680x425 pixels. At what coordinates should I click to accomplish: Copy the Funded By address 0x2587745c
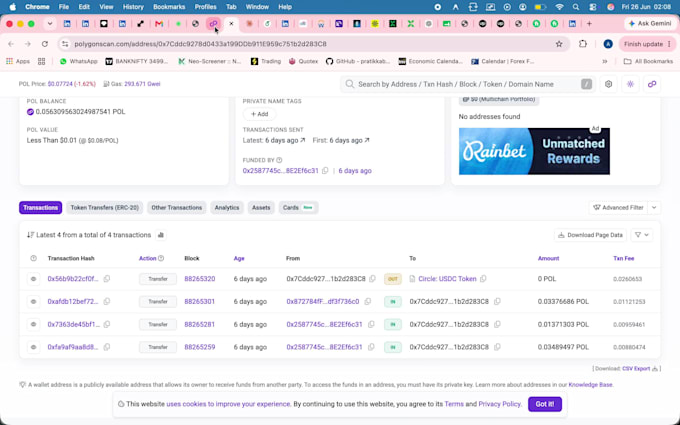pyautogui.click(x=325, y=171)
